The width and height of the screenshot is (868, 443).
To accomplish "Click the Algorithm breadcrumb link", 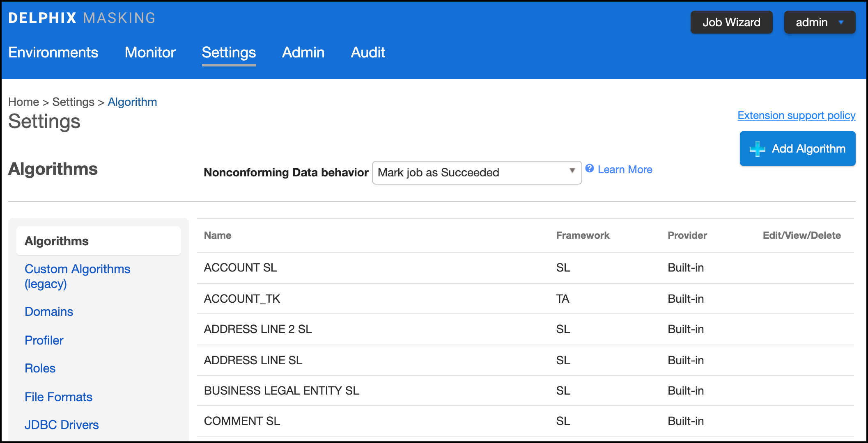I will 132,102.
